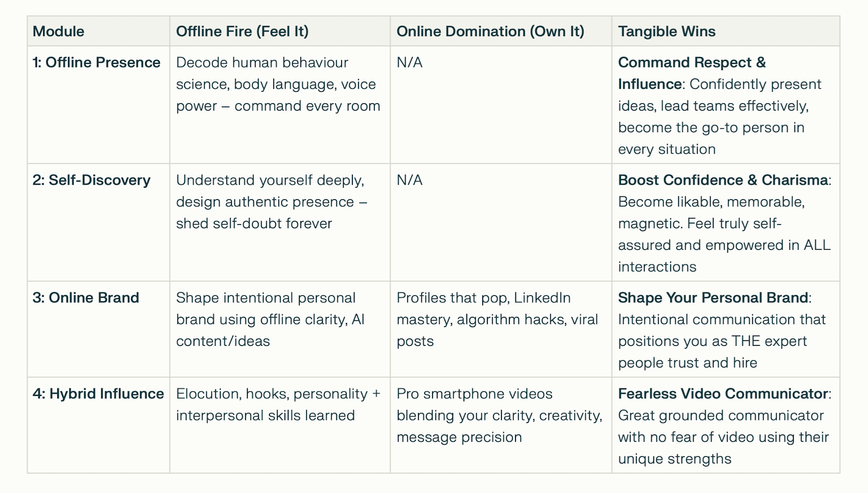This screenshot has width=868, height=493.
Task: Click the "3: Online Brand" module cell
Action: [86, 298]
